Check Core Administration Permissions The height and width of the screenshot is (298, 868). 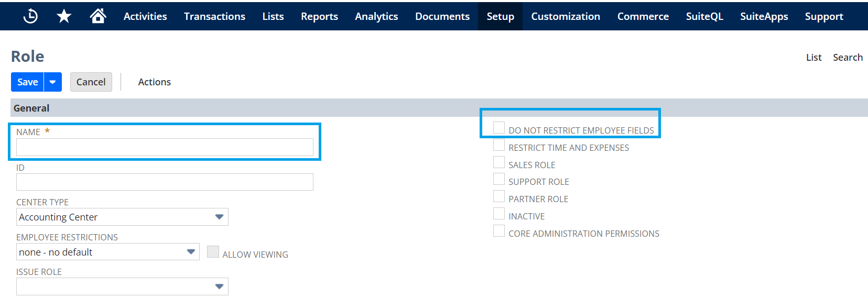tap(499, 231)
